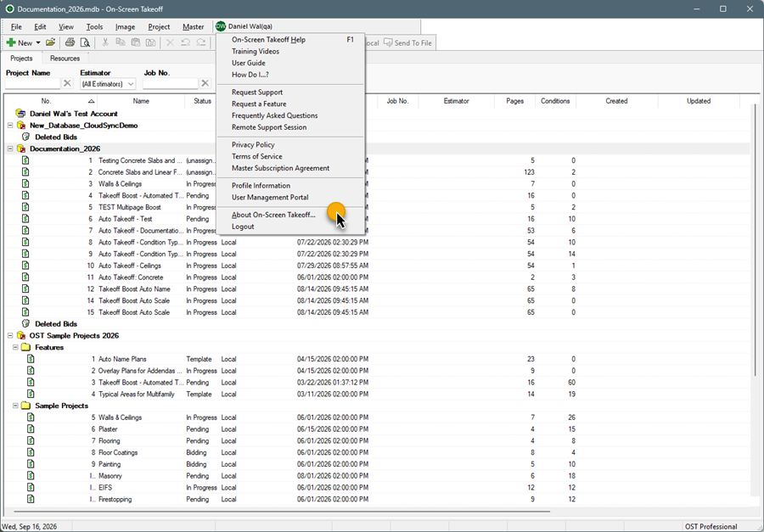The image size is (764, 532).
Task: Clear the Project Name filter with X
Action: click(67, 83)
